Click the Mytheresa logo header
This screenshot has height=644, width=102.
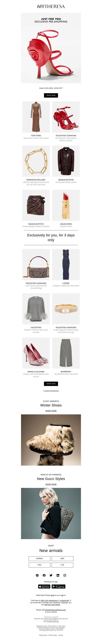click(x=51, y=7)
